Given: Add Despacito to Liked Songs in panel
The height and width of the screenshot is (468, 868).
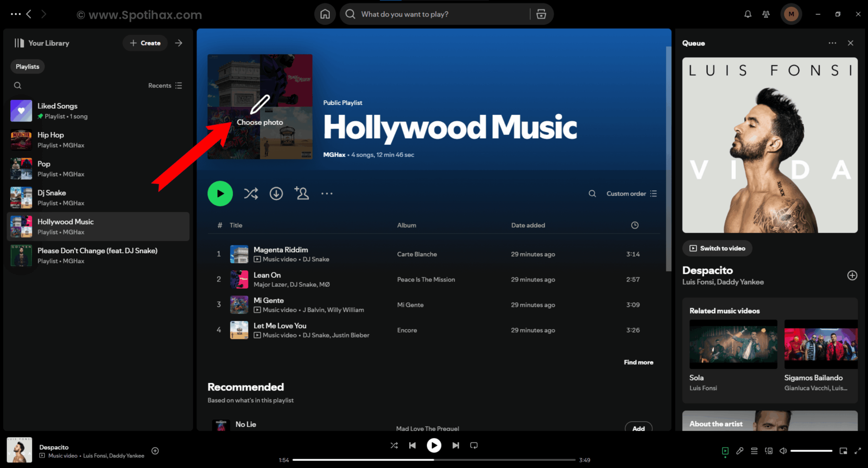Looking at the screenshot, I should coord(852,275).
